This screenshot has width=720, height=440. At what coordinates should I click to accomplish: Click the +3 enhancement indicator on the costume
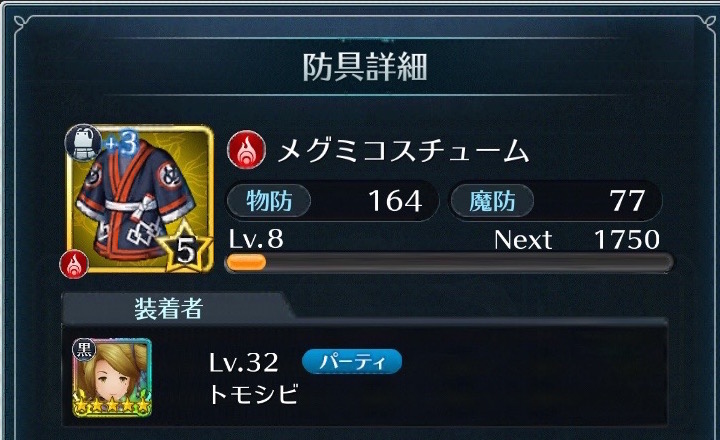pyautogui.click(x=121, y=144)
